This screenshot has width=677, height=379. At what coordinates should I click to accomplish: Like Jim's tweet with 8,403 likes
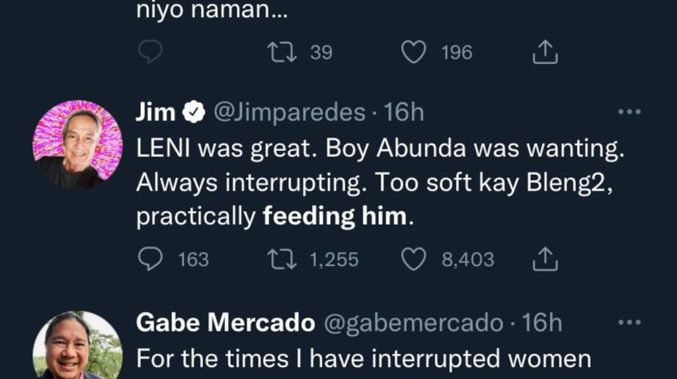click(x=414, y=259)
